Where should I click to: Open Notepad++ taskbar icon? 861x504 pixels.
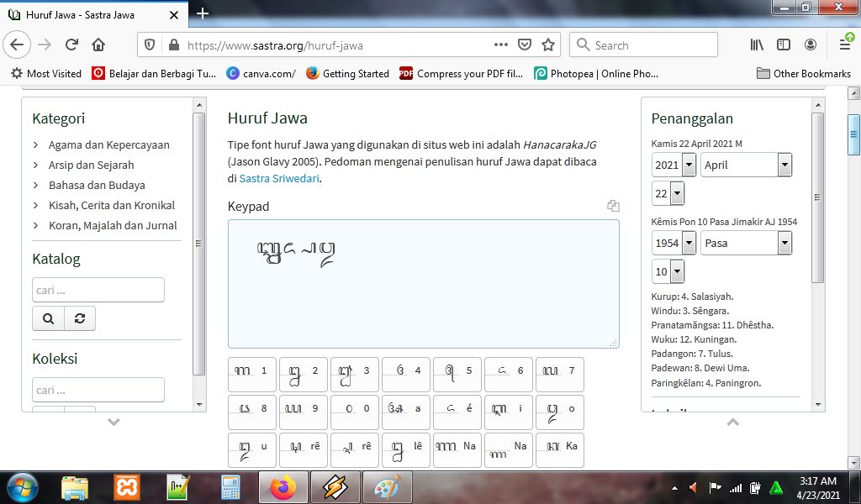point(178,487)
